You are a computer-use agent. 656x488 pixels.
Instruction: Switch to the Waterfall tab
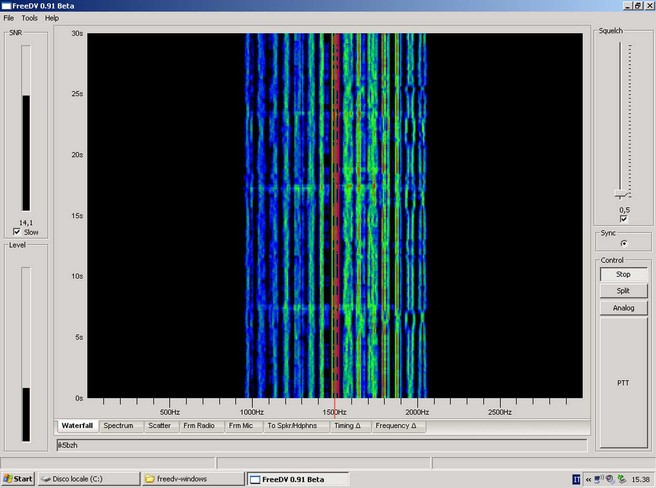click(77, 426)
